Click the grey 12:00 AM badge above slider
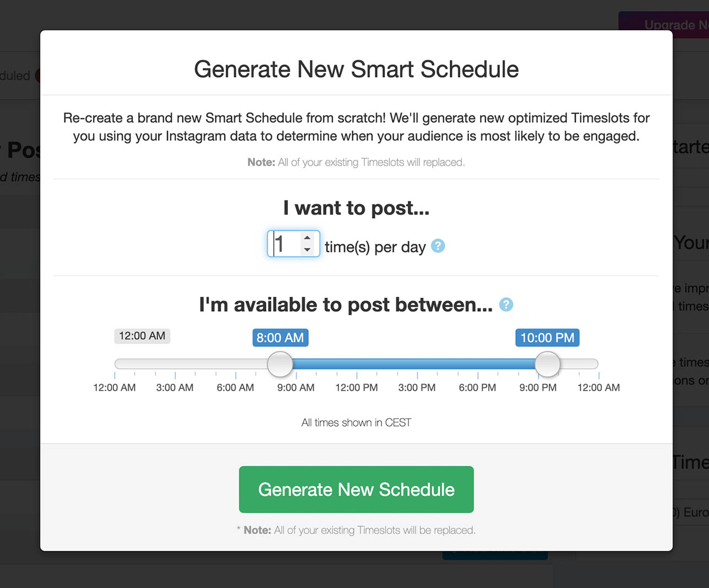Viewport: 709px width, 588px height. 142,336
